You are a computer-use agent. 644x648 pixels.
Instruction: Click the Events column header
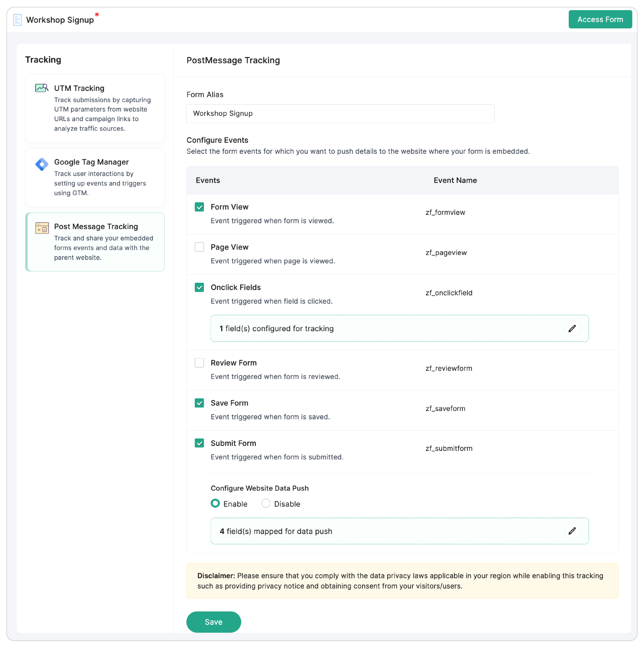[x=208, y=180]
